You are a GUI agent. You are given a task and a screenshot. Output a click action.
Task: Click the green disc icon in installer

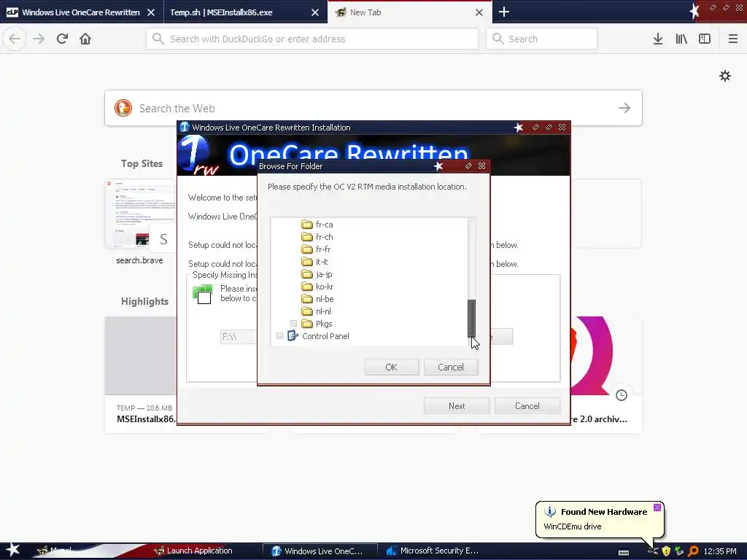tap(203, 294)
